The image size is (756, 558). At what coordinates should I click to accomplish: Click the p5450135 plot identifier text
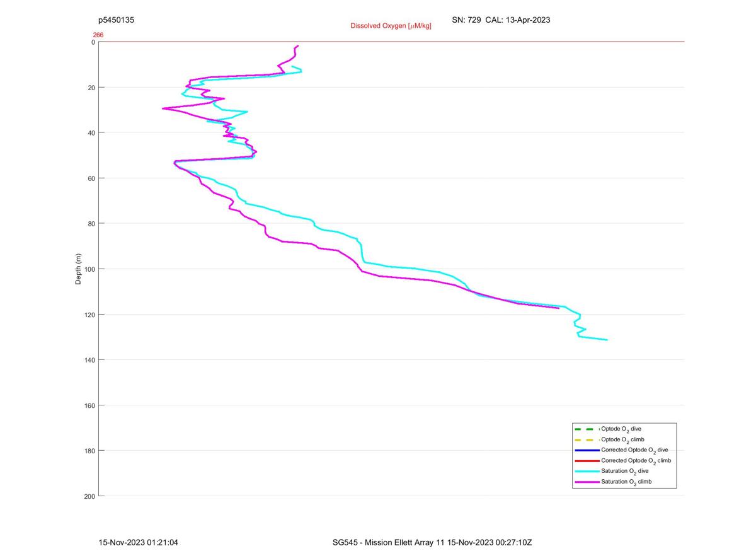117,20
